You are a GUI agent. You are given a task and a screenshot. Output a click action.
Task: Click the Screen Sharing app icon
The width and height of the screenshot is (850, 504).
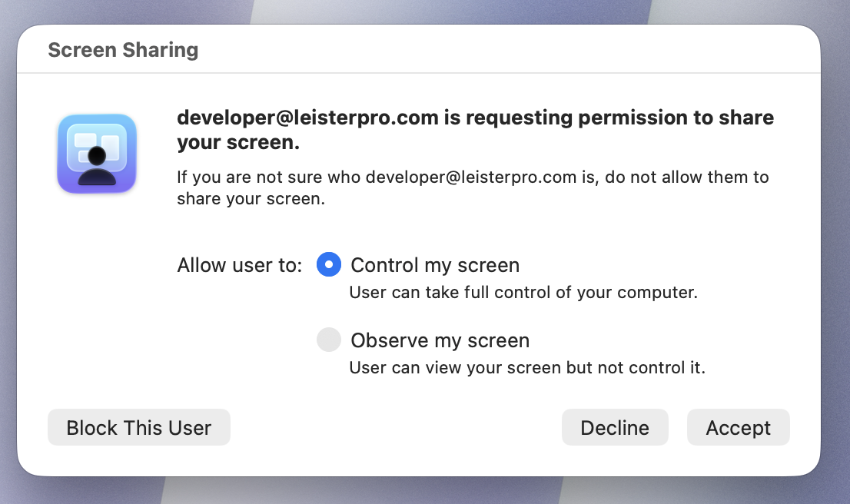pyautogui.click(x=97, y=154)
